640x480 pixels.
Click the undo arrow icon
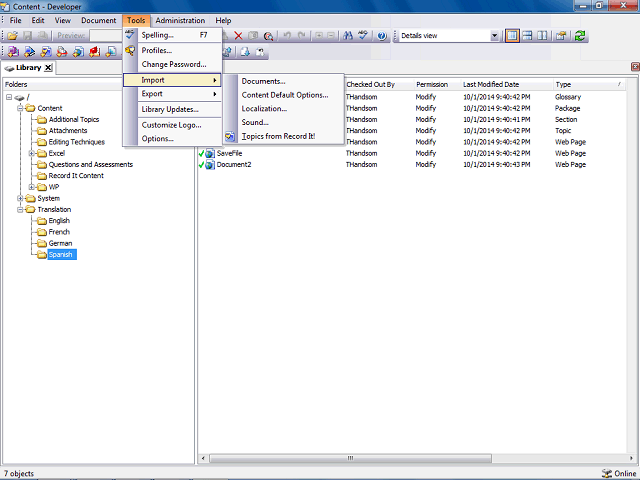click(x=287, y=36)
